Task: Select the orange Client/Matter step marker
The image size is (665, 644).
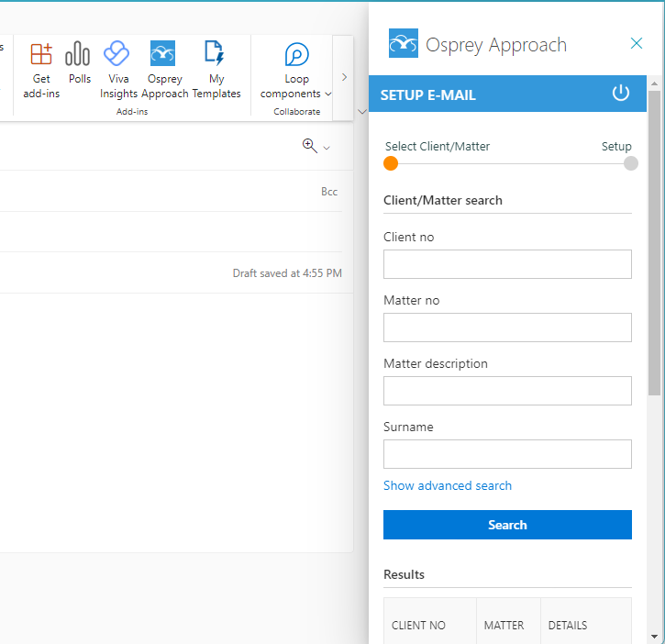Action: [391, 163]
